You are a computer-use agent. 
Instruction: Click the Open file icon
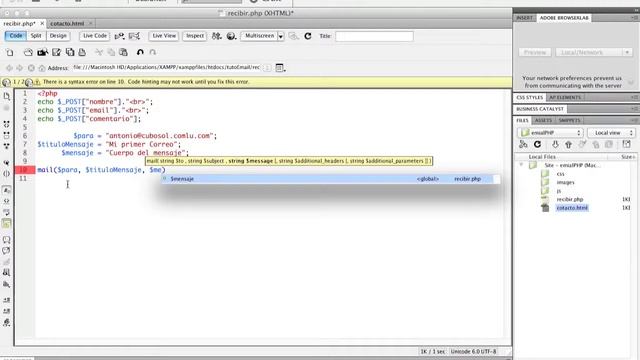(x=28, y=52)
